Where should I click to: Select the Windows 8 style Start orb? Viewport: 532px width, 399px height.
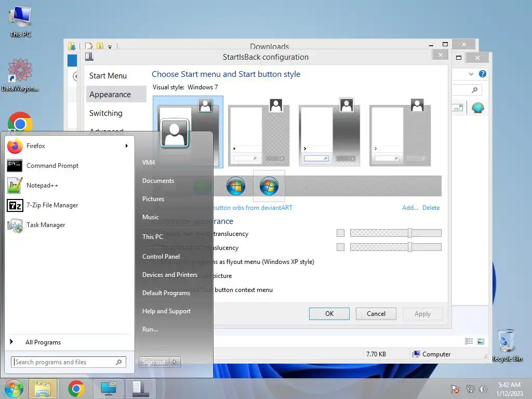click(236, 186)
